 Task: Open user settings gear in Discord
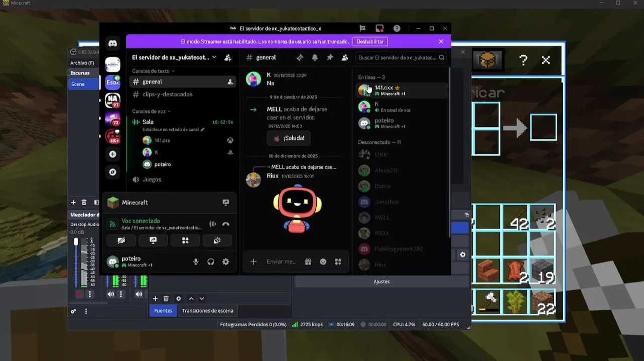point(226,262)
